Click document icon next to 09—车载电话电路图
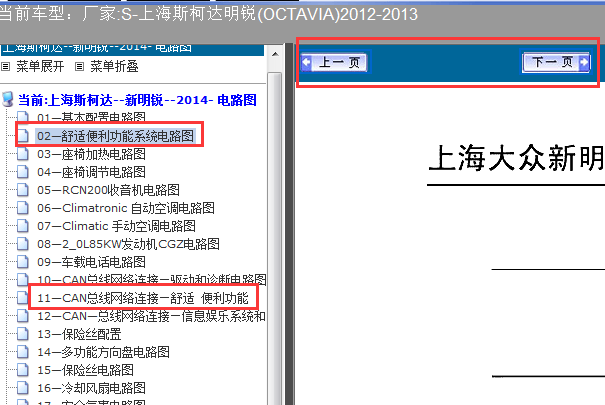 pyautogui.click(x=23, y=262)
